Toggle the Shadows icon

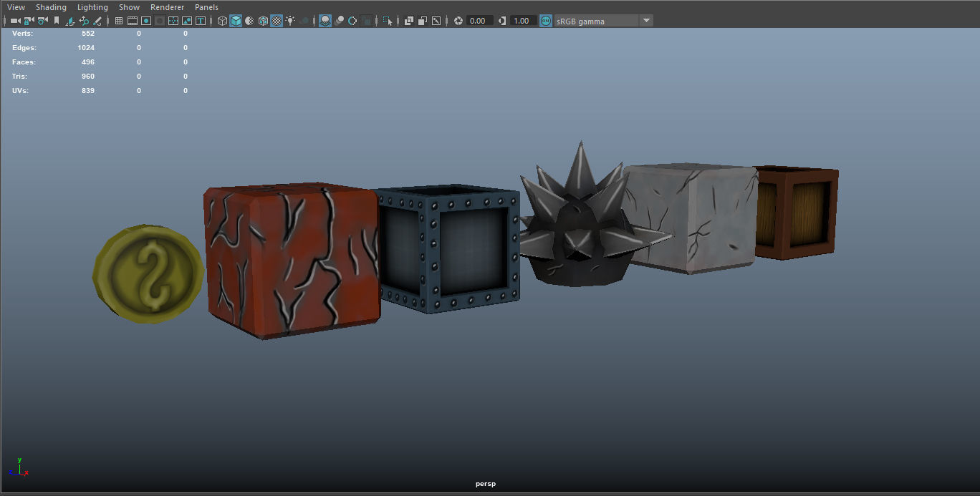pos(304,21)
